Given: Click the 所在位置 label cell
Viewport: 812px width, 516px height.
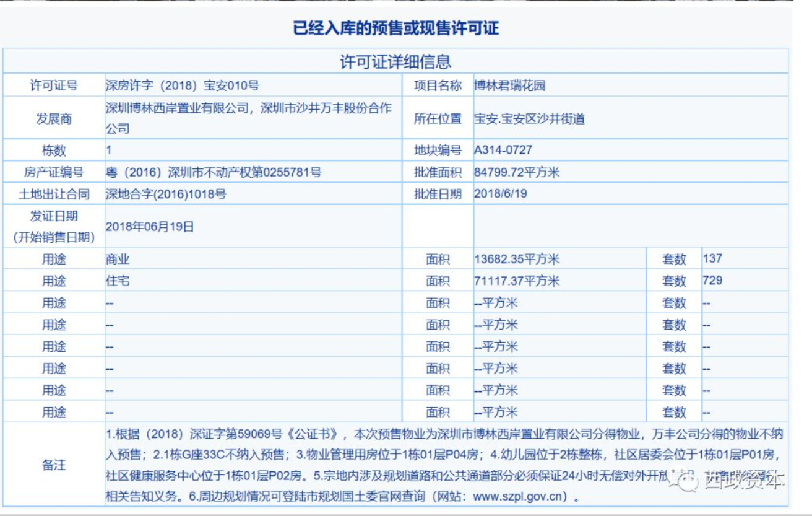Looking at the screenshot, I should tap(438, 118).
